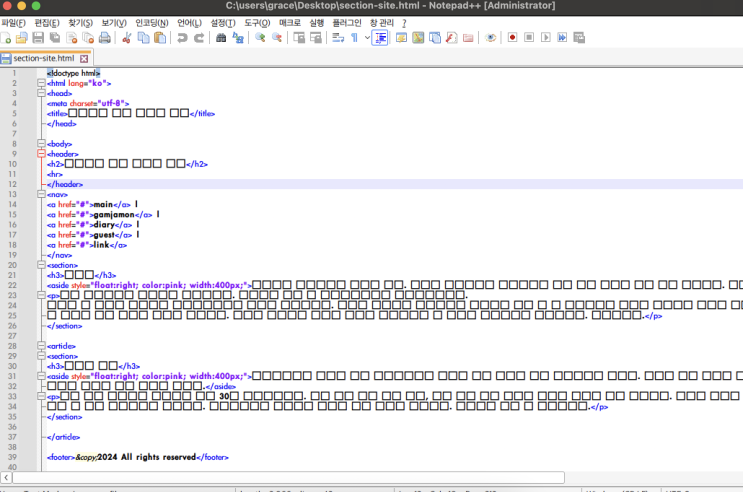The height and width of the screenshot is (492, 743).
Task: Open user defined language dialog icon
Action: [401, 38]
